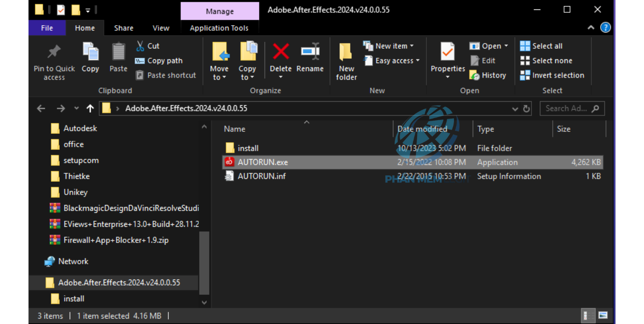Click the Paste icon in Clipboard group
The width and height of the screenshot is (644, 324).
118,52
